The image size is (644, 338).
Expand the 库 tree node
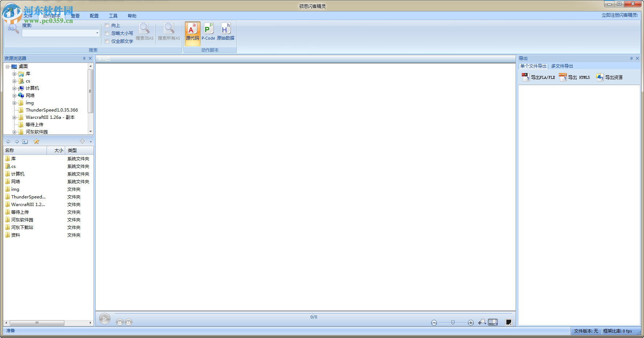(x=15, y=74)
